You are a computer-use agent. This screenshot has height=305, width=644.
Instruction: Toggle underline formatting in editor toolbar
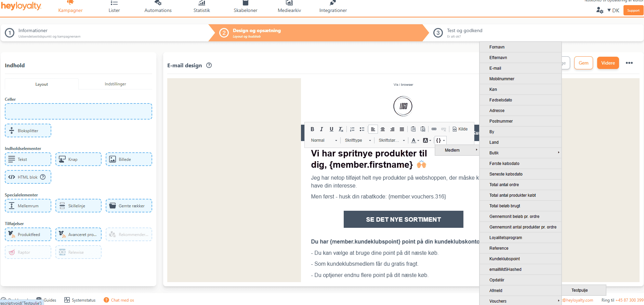(331, 129)
